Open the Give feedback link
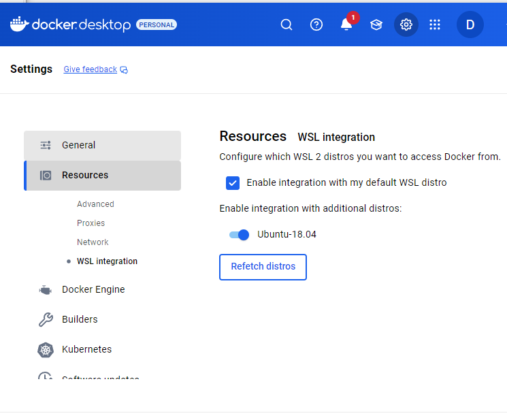This screenshot has height=420, width=507. click(x=91, y=69)
